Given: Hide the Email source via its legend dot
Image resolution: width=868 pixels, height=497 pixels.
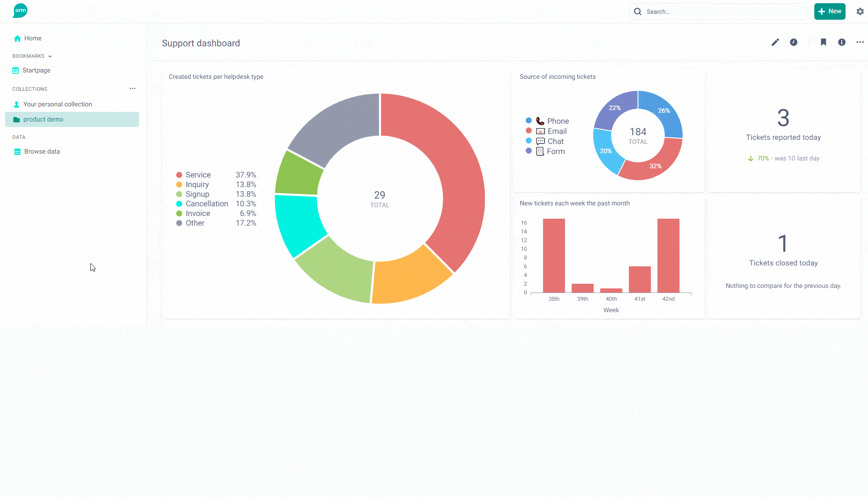Looking at the screenshot, I should [529, 131].
